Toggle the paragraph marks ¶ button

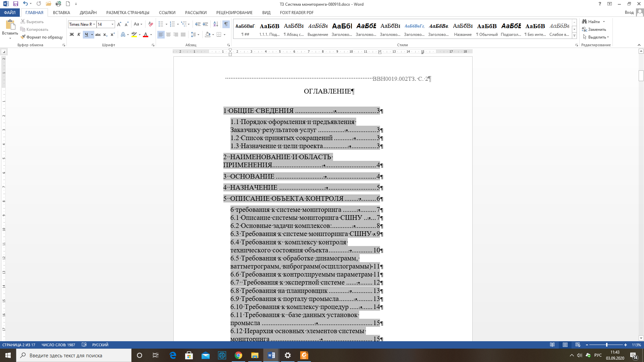226,24
